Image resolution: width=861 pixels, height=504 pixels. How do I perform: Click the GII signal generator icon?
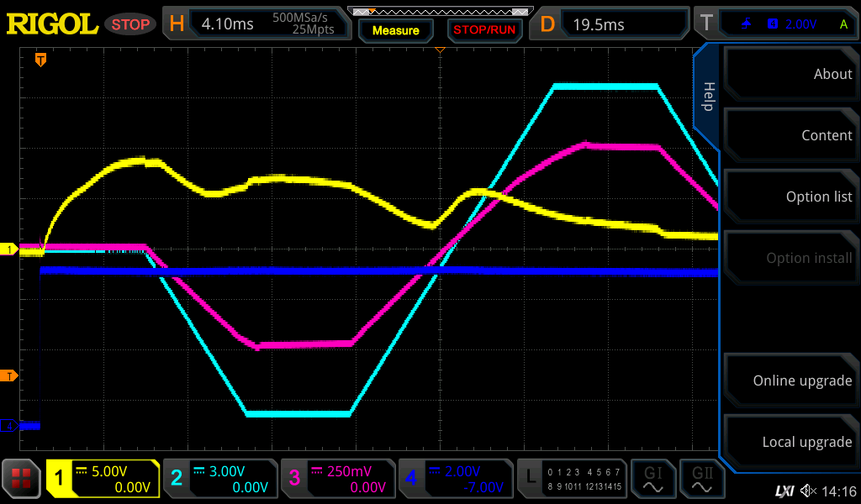[701, 479]
